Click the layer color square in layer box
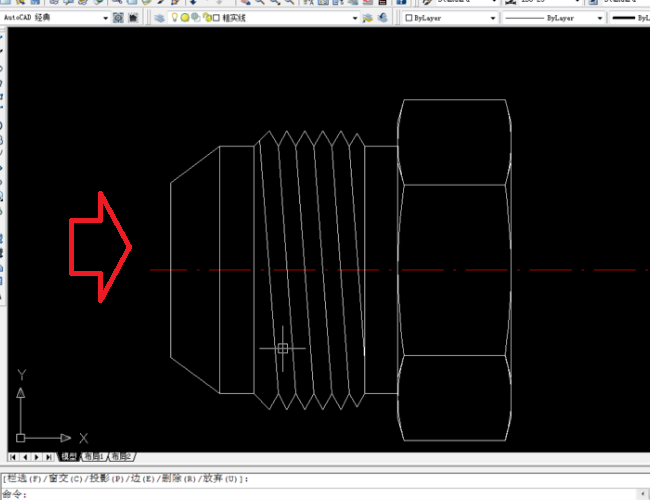 tap(216, 18)
